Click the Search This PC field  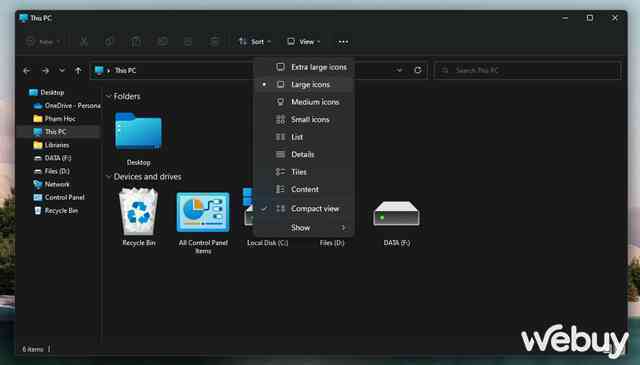click(528, 70)
